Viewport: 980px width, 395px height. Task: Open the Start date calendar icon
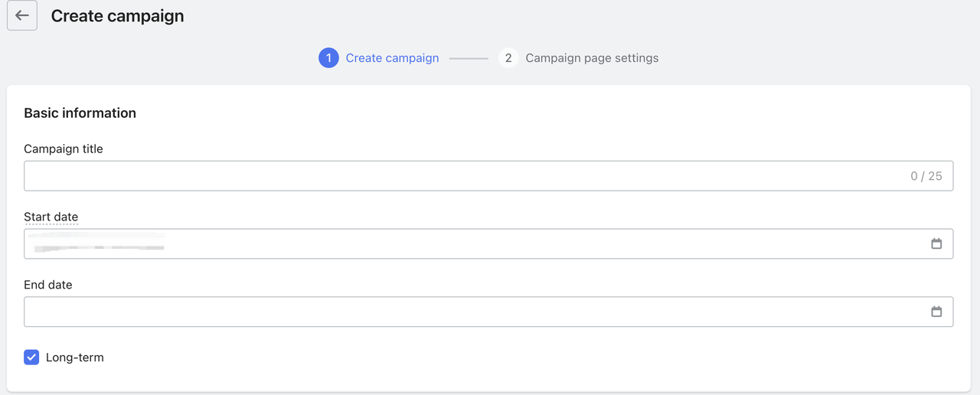click(x=936, y=243)
